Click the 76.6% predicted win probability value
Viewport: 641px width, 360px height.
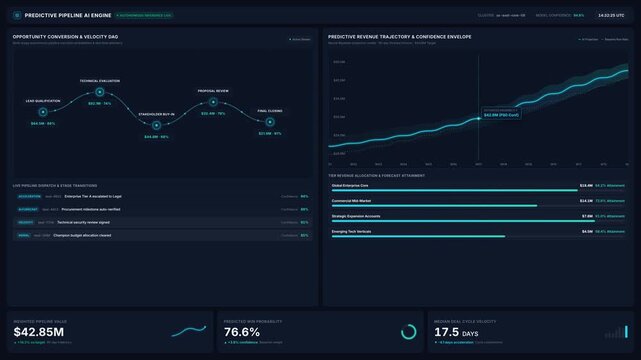click(242, 332)
